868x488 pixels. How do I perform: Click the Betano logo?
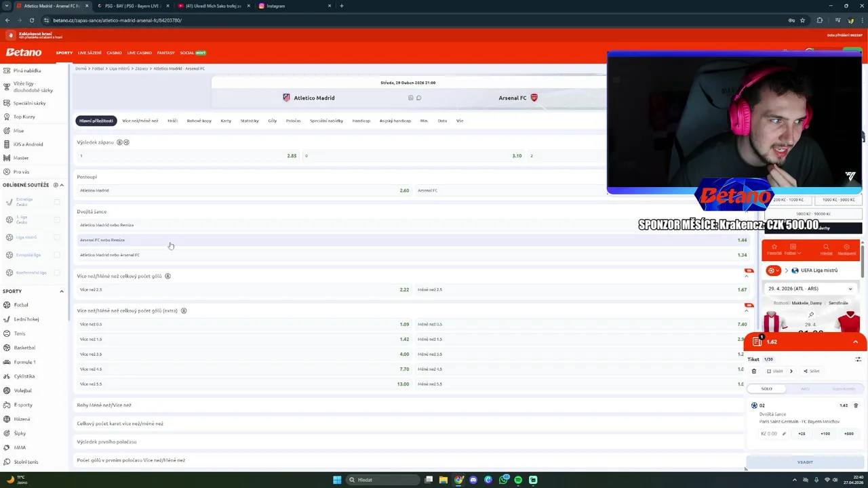(x=24, y=52)
